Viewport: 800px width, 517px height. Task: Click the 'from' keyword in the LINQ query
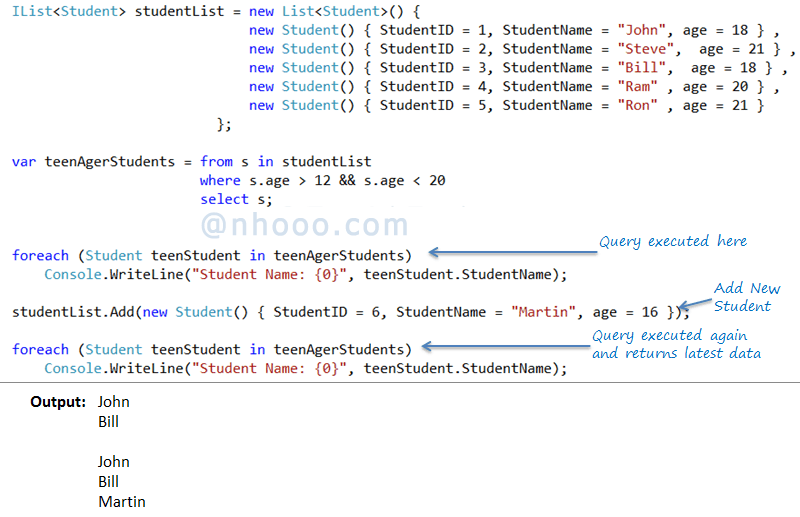pos(216,162)
